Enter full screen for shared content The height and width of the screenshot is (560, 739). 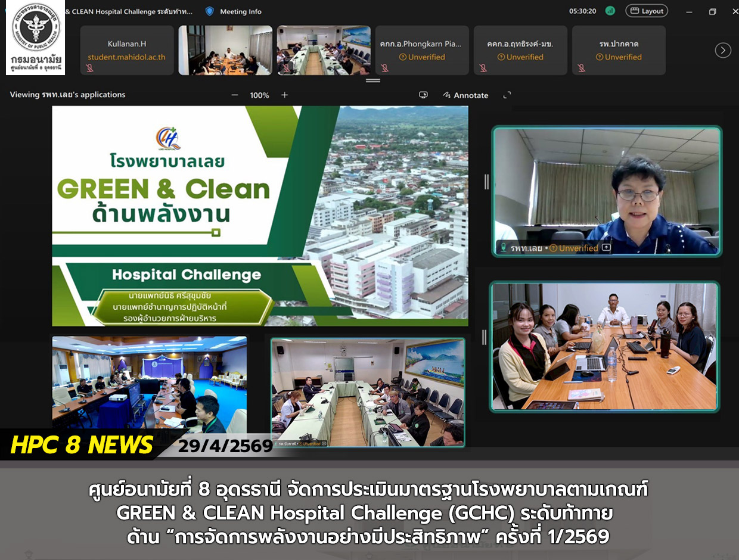(507, 95)
